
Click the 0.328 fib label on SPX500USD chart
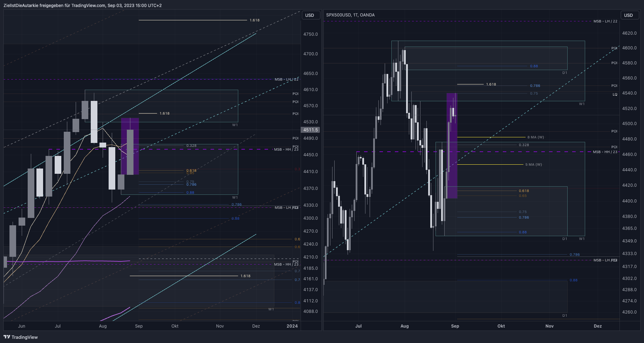click(524, 145)
